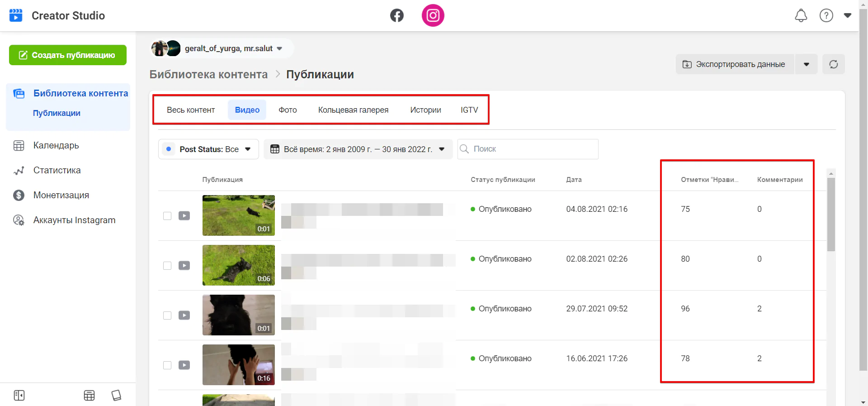Open Calendar from the sidebar
This screenshot has height=406, width=868.
point(56,145)
